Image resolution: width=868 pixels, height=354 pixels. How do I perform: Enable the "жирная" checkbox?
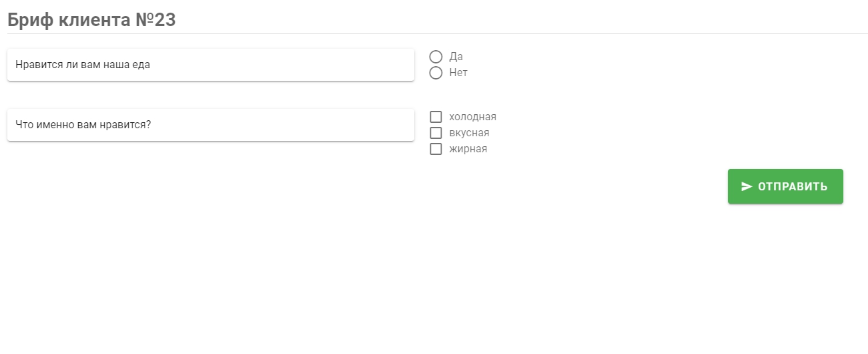point(436,149)
